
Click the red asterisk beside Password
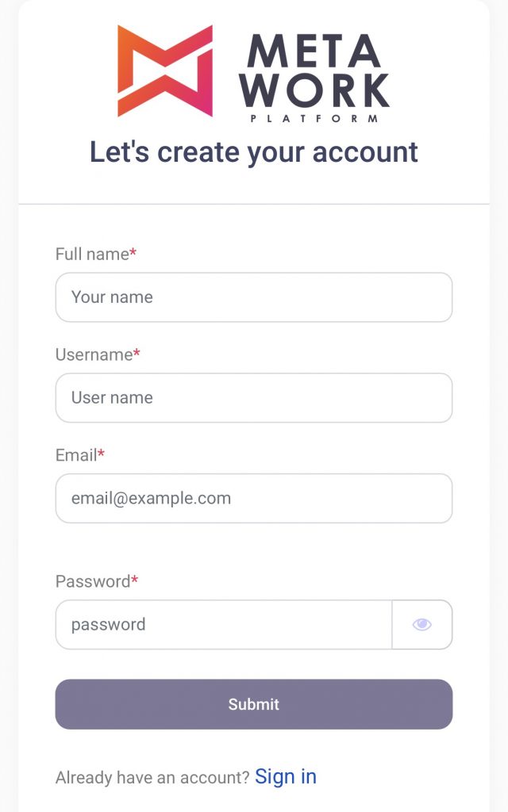(x=135, y=579)
